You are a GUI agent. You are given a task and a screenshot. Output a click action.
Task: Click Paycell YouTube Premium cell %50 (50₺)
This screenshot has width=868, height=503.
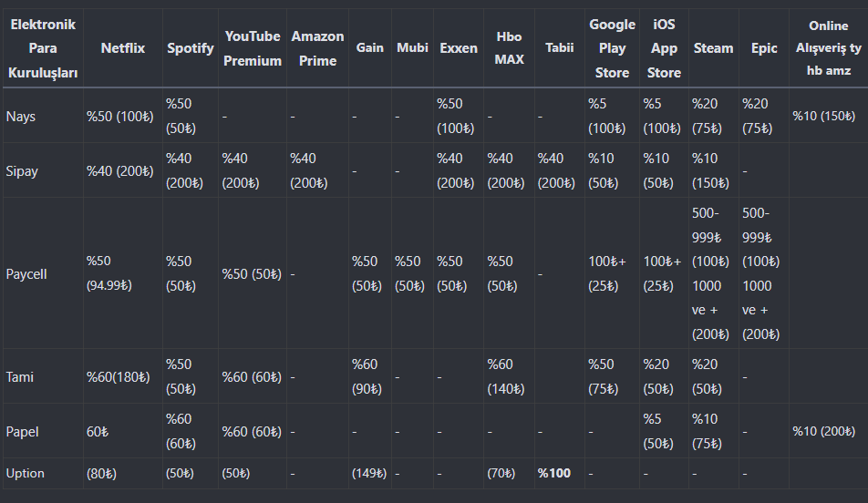tap(252, 274)
